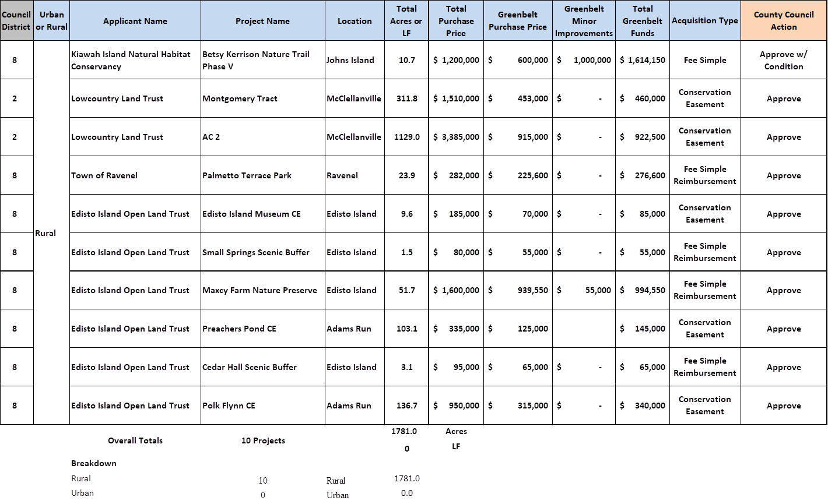Select the Total Greenbelt Funds header
The height and width of the screenshot is (504, 828).
(642, 21)
